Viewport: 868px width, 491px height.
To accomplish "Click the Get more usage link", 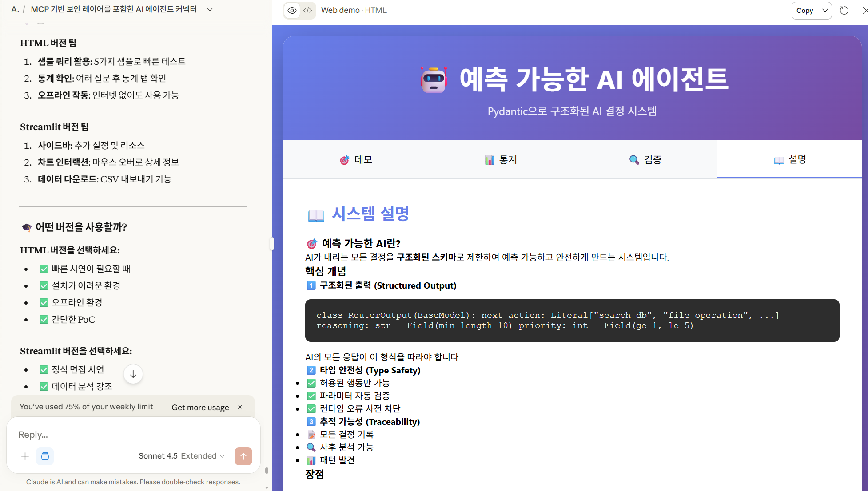I will pyautogui.click(x=200, y=407).
